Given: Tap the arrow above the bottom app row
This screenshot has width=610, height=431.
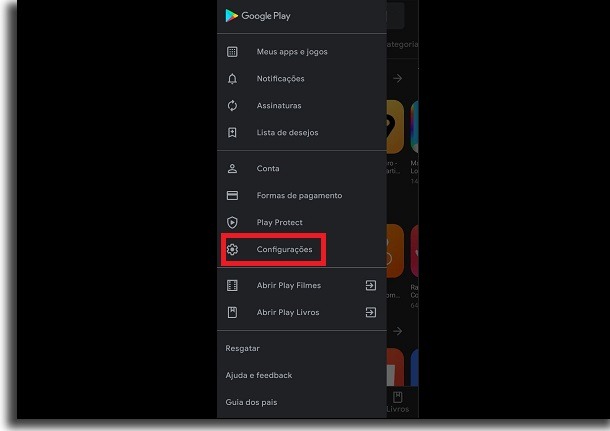Looking at the screenshot, I should pos(398,331).
